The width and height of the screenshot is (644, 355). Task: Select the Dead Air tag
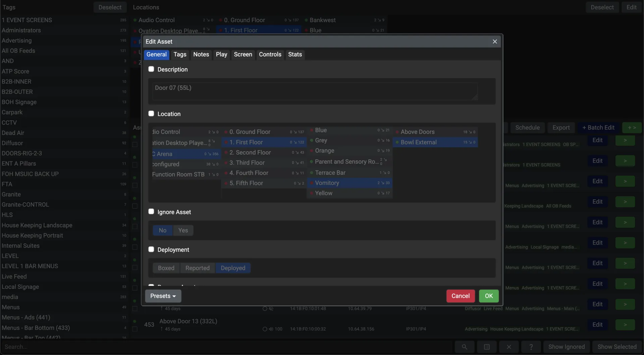coord(64,133)
